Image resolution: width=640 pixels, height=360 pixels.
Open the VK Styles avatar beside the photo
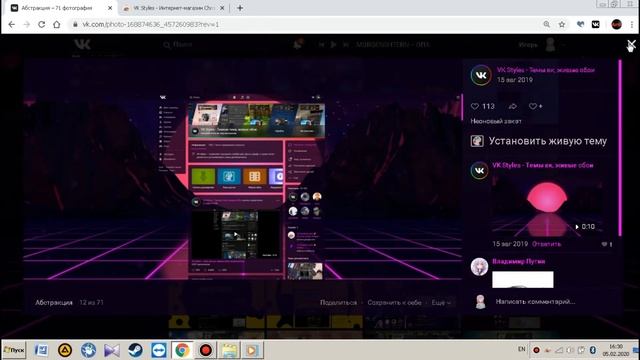pyautogui.click(x=481, y=75)
